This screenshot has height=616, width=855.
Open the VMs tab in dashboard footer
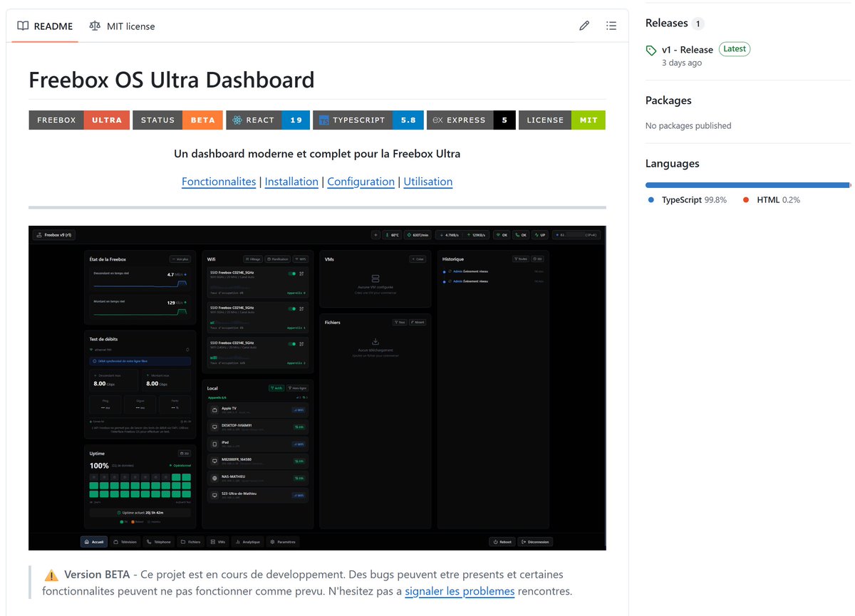coord(218,542)
